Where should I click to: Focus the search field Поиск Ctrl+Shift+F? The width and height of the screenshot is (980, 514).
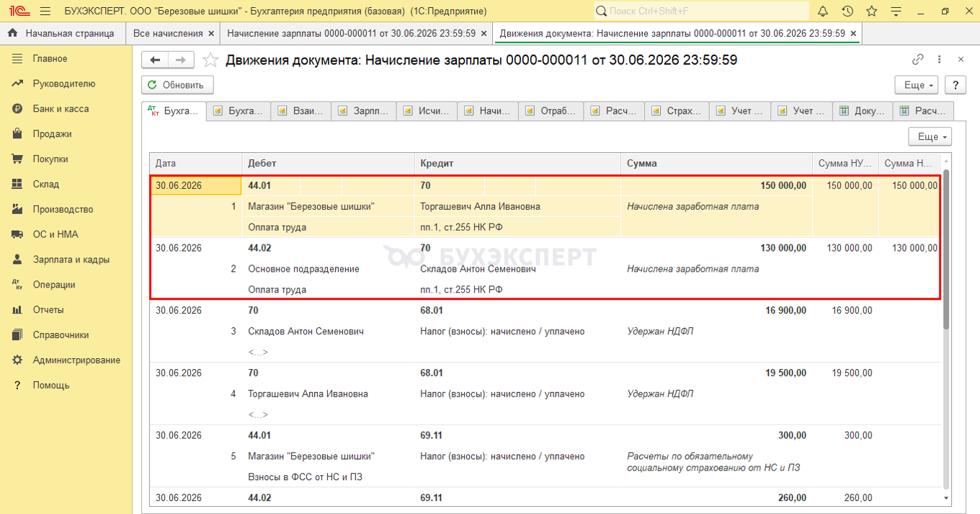pos(701,11)
